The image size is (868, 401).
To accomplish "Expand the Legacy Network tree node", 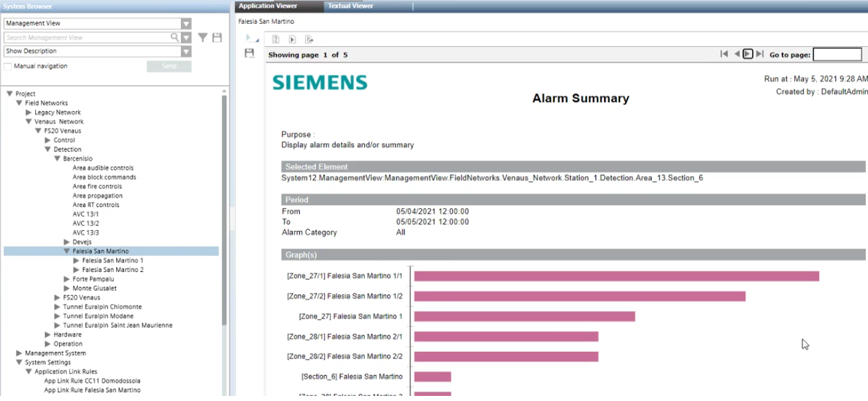I will [29, 113].
